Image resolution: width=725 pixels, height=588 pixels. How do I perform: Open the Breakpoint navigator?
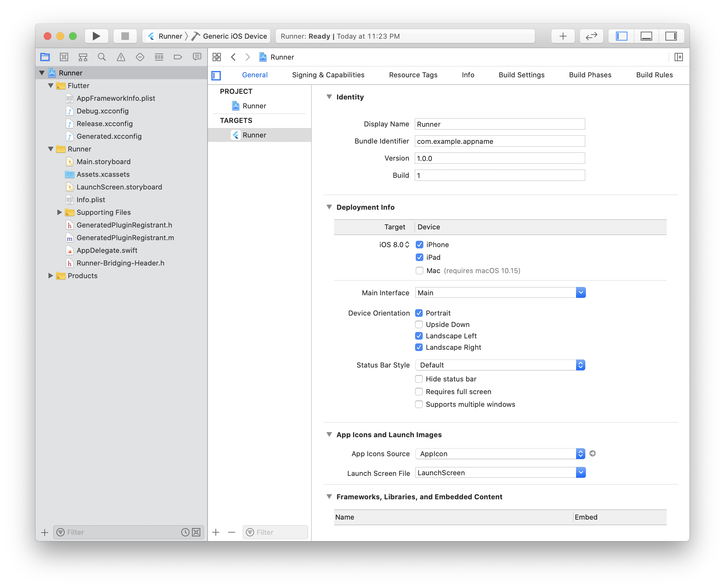coord(177,57)
